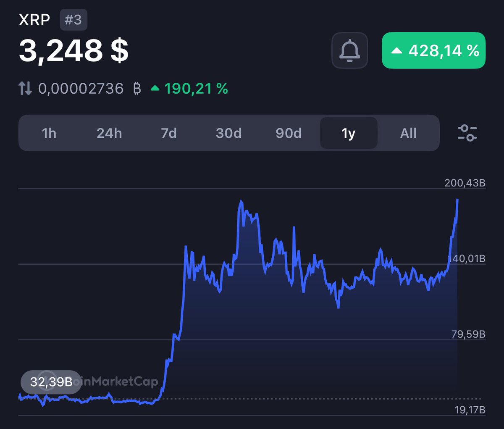Select the 24h time range tab
504x429 pixels.
pos(109,133)
